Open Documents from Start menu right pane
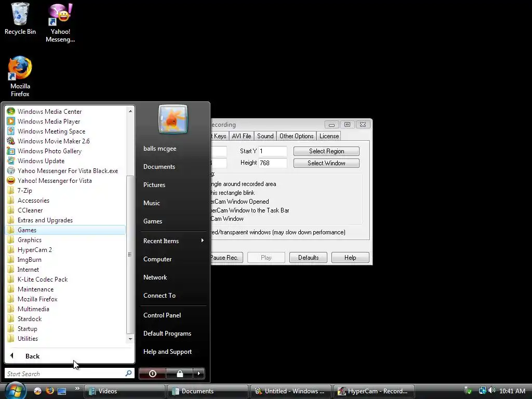Viewport: 532px width, 399px height. [159, 167]
